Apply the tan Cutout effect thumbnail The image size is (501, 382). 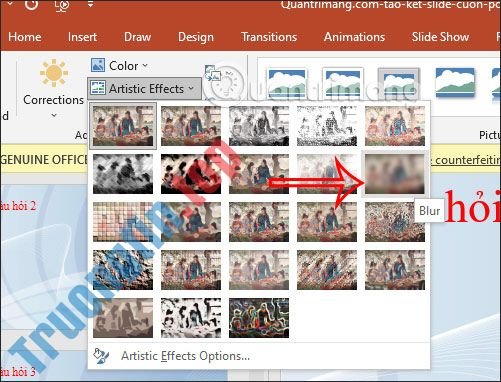[x=123, y=318]
